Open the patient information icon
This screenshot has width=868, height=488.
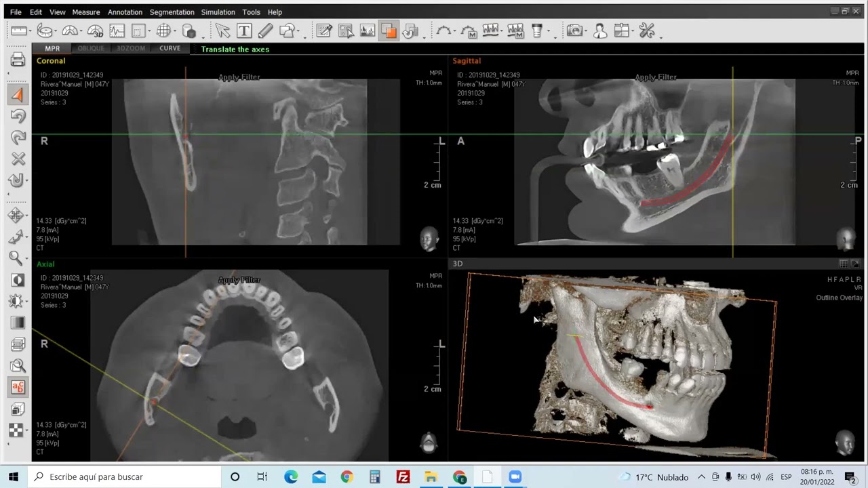point(599,30)
